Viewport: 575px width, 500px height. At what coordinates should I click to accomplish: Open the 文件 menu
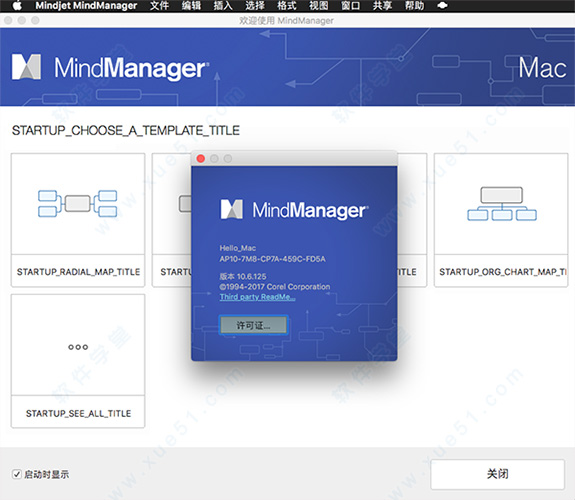(x=160, y=6)
